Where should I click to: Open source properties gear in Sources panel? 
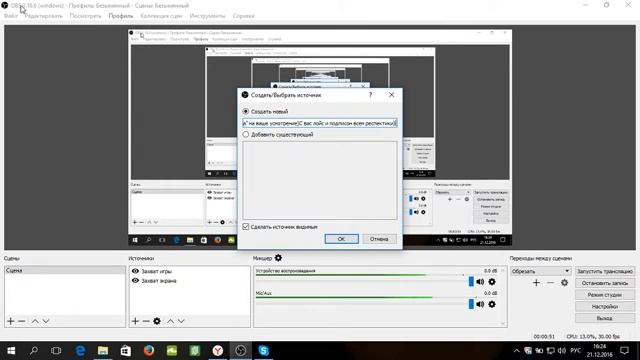157,321
